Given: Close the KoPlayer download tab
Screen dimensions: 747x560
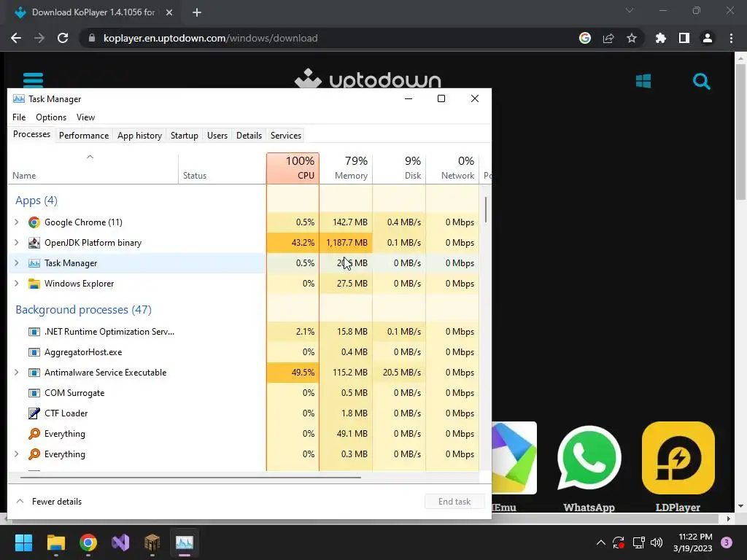Looking at the screenshot, I should point(169,12).
